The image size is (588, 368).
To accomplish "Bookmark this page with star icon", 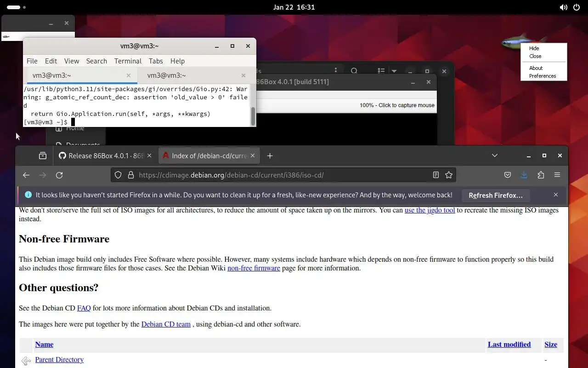I will pyautogui.click(x=449, y=175).
